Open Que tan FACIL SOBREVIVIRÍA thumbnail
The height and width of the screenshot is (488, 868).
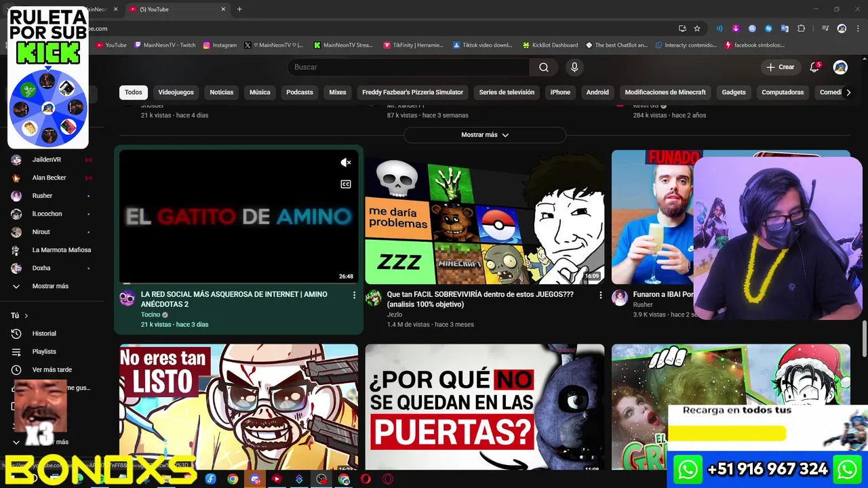click(485, 216)
